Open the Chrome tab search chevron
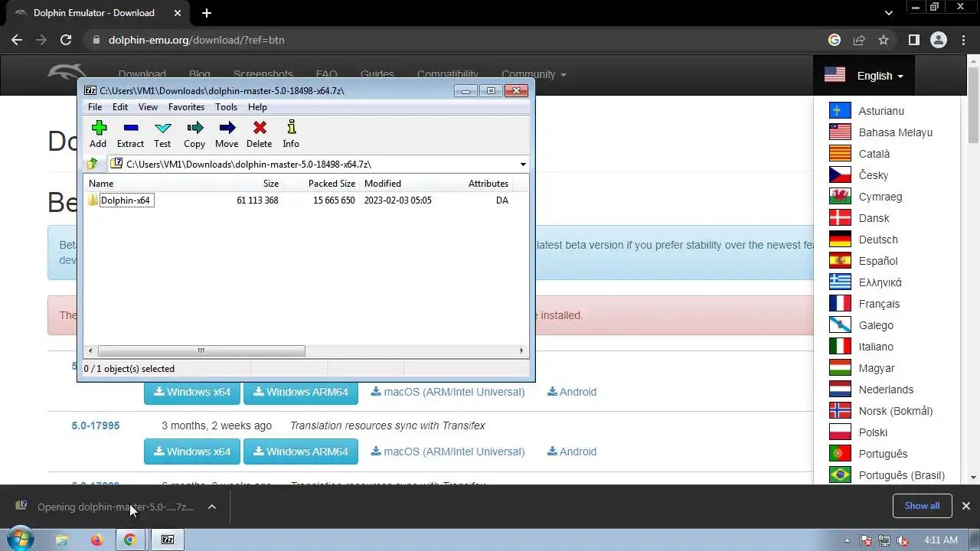 [x=889, y=13]
